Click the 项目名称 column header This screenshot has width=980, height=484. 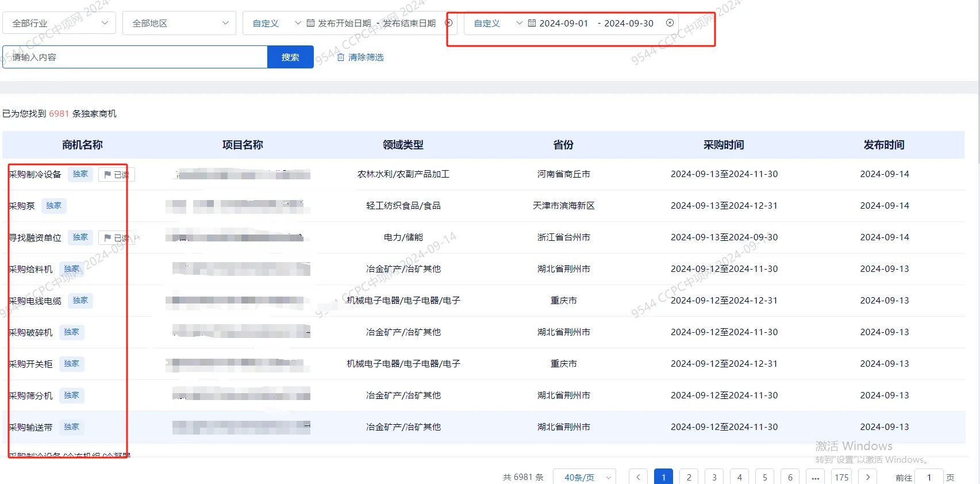(x=243, y=145)
